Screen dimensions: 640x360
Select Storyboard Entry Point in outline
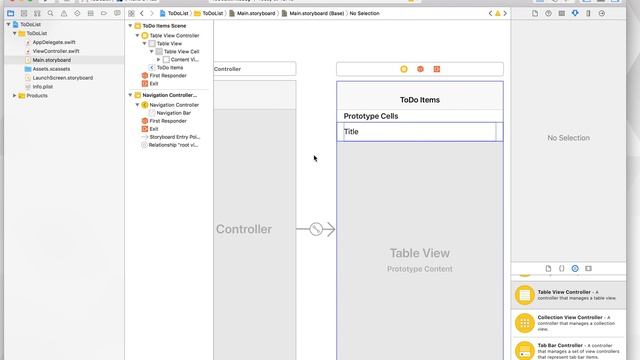pyautogui.click(x=174, y=137)
